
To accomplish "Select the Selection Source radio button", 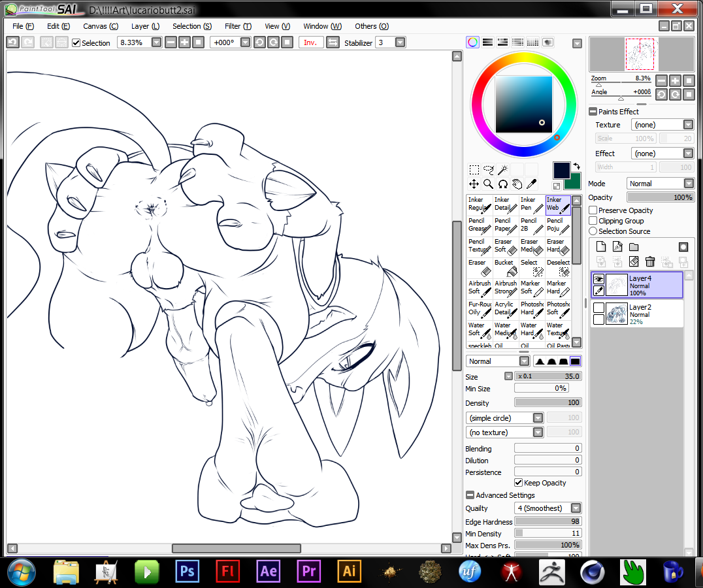I will tap(593, 231).
